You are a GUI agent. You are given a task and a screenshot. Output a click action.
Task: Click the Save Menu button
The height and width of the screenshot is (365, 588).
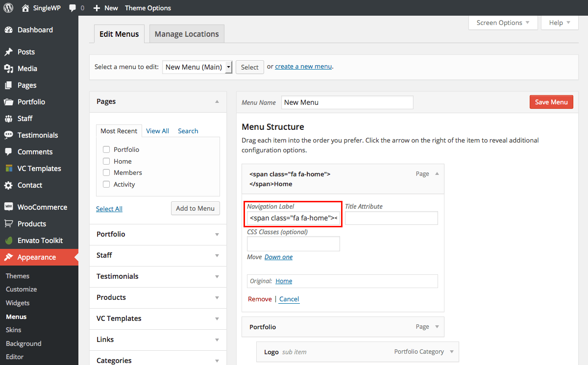(551, 102)
